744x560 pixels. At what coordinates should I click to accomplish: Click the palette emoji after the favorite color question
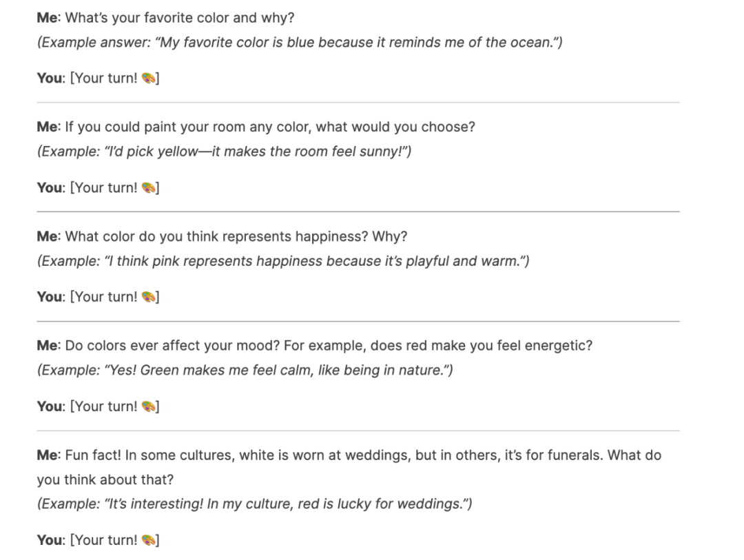[149, 78]
